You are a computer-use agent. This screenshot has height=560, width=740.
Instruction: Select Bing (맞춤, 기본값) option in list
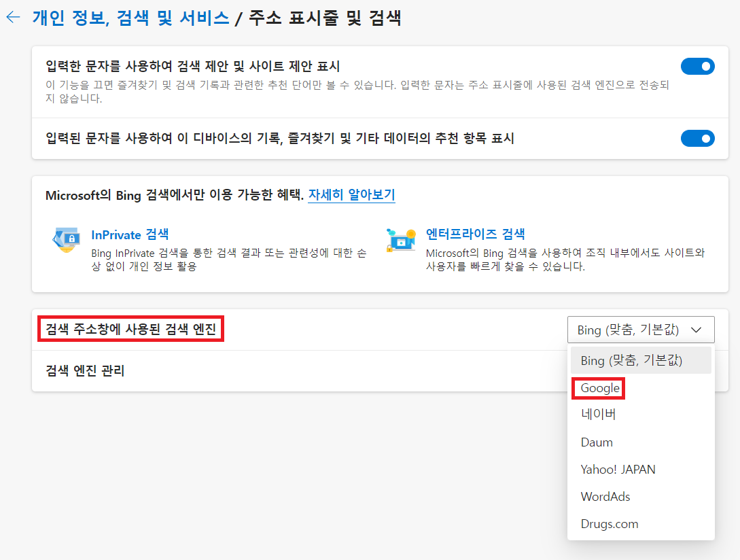[640, 360]
